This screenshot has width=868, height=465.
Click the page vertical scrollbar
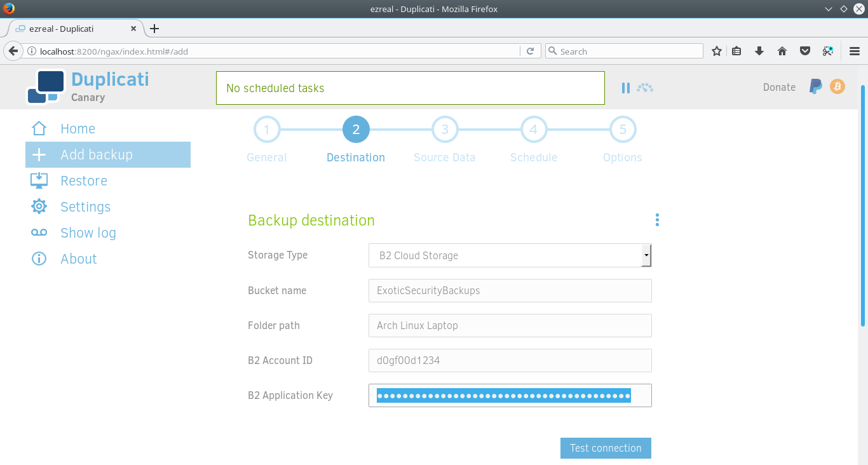tap(863, 206)
